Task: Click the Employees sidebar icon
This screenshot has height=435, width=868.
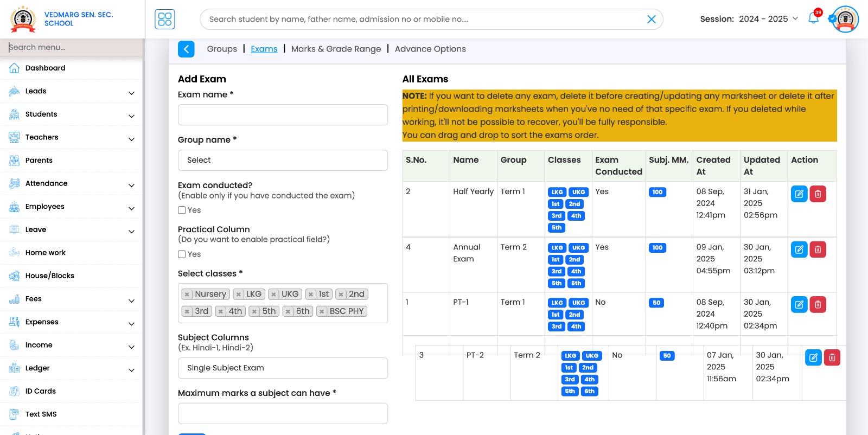Action: coord(14,207)
